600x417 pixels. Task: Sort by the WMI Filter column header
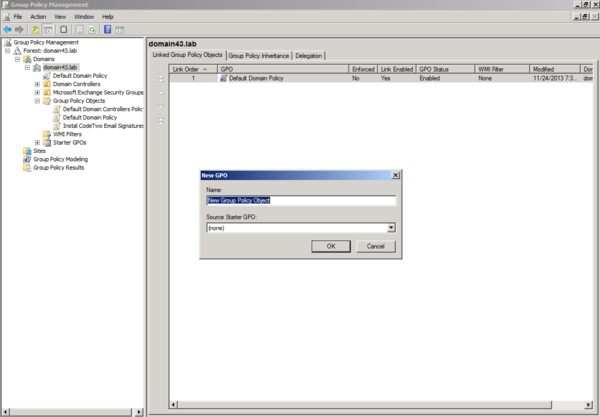point(502,69)
